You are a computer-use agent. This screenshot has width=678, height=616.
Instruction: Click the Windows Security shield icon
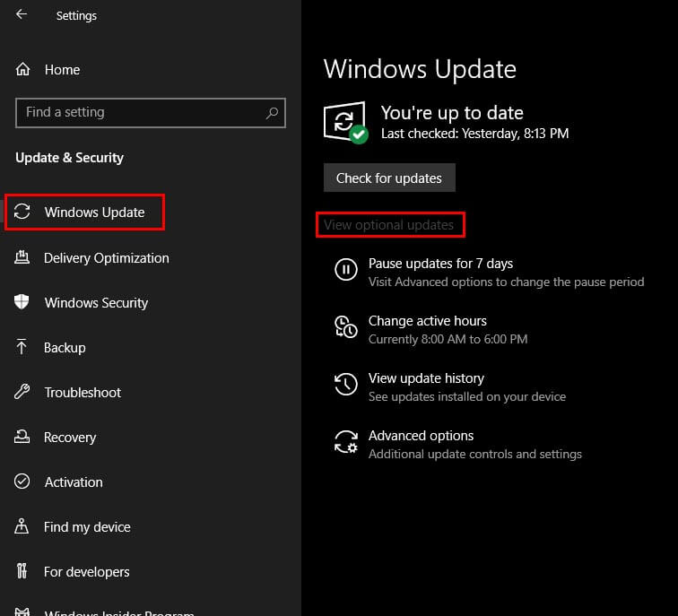[22, 302]
